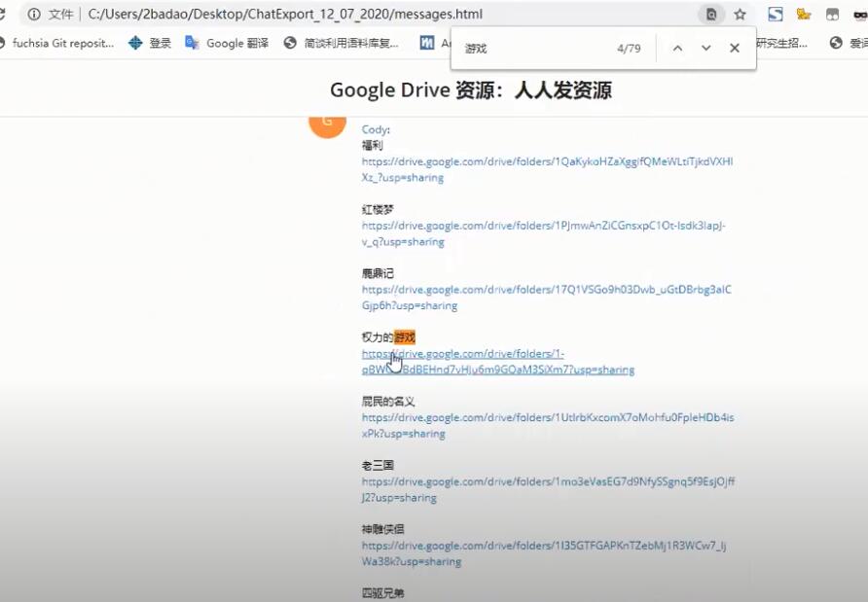Click the blue S extension icon
The width and height of the screenshot is (868, 602).
(776, 15)
